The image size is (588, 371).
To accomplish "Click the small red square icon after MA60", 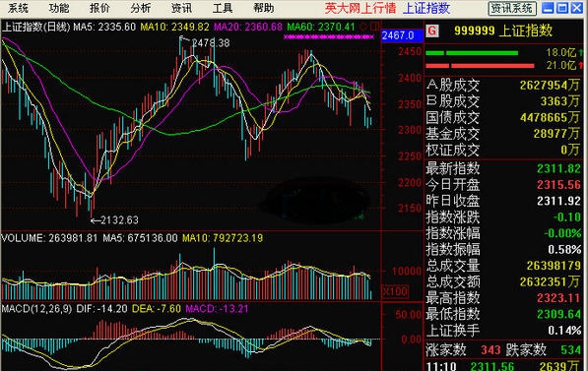I will [x=374, y=27].
